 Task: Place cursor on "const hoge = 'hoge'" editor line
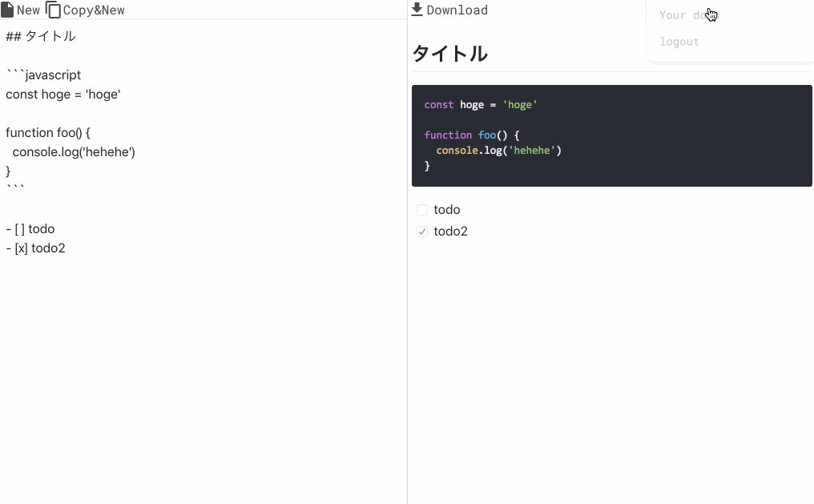tap(63, 94)
